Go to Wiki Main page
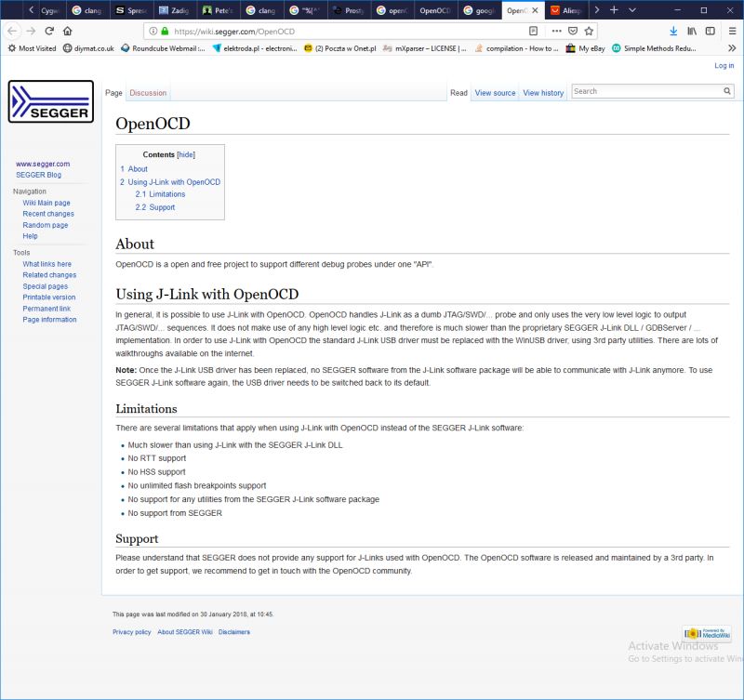The height and width of the screenshot is (700, 744). coord(46,203)
